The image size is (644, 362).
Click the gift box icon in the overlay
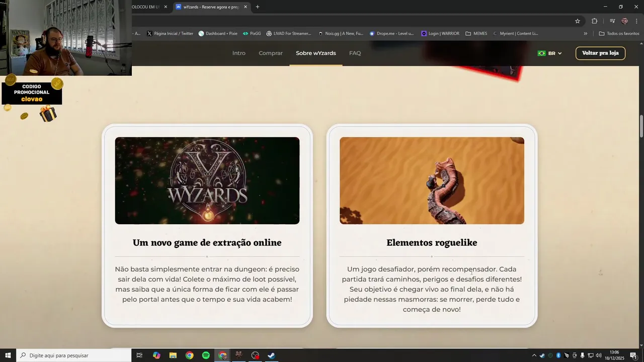click(x=48, y=114)
